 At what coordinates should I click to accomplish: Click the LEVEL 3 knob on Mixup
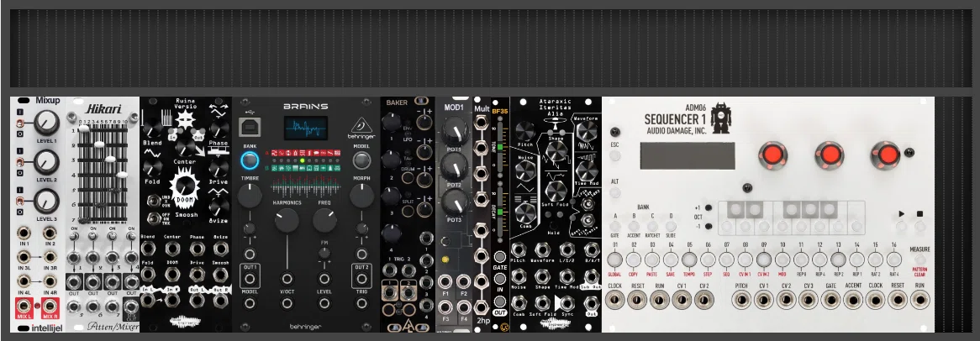[46, 201]
